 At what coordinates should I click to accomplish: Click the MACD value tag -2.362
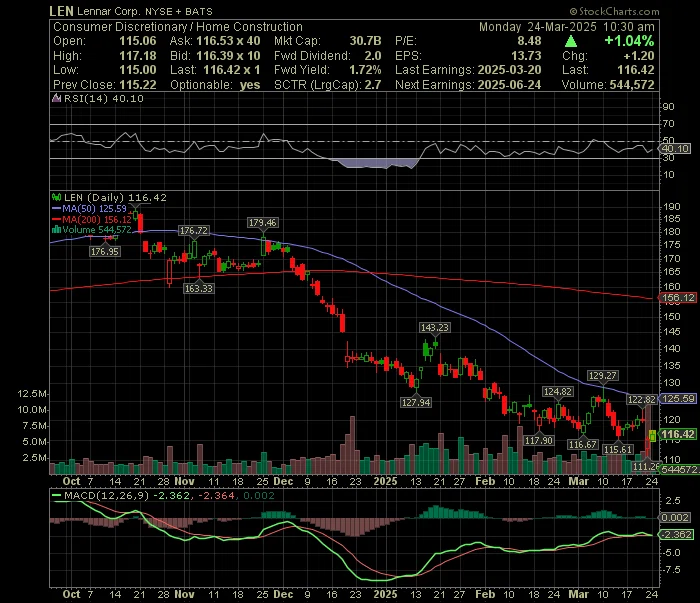click(x=677, y=534)
